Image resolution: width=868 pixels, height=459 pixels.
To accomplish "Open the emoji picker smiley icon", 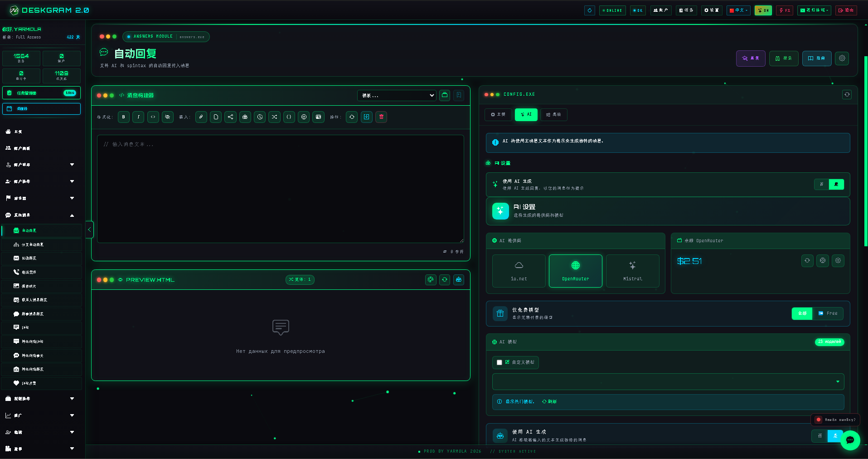I will (304, 117).
